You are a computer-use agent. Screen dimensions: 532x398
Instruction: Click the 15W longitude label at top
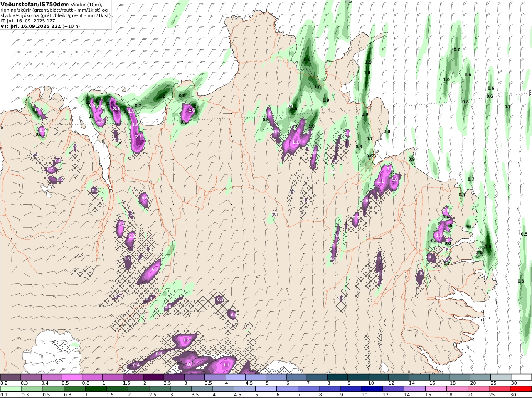[348, 2]
